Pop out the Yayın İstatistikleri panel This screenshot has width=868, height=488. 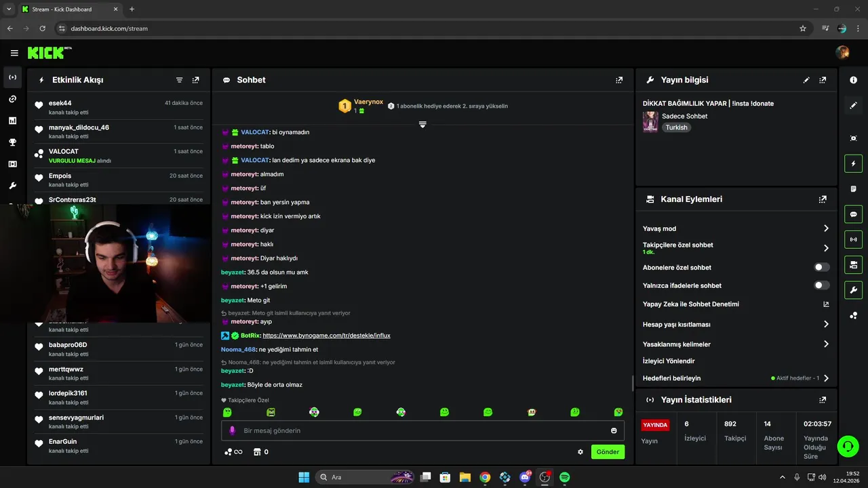point(823,400)
